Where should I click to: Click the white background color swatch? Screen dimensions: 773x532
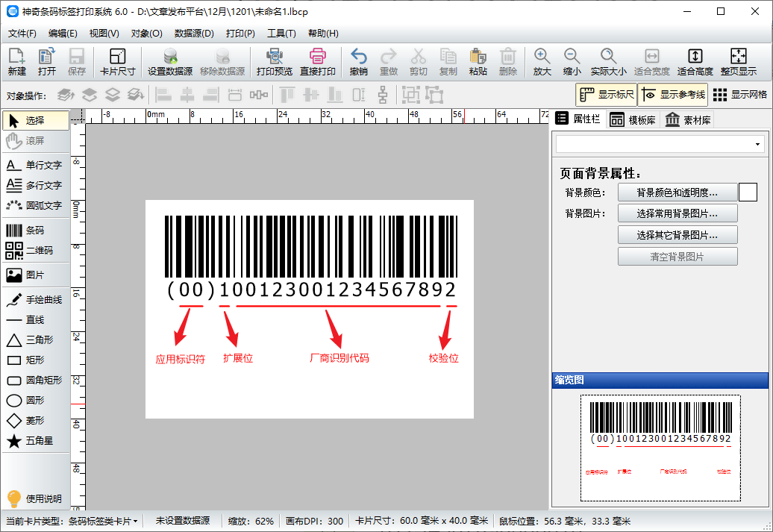tap(748, 193)
